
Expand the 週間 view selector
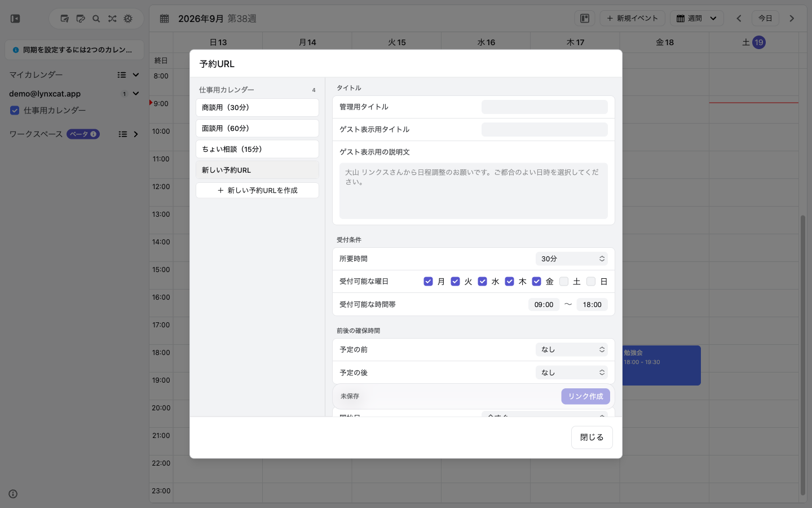696,19
